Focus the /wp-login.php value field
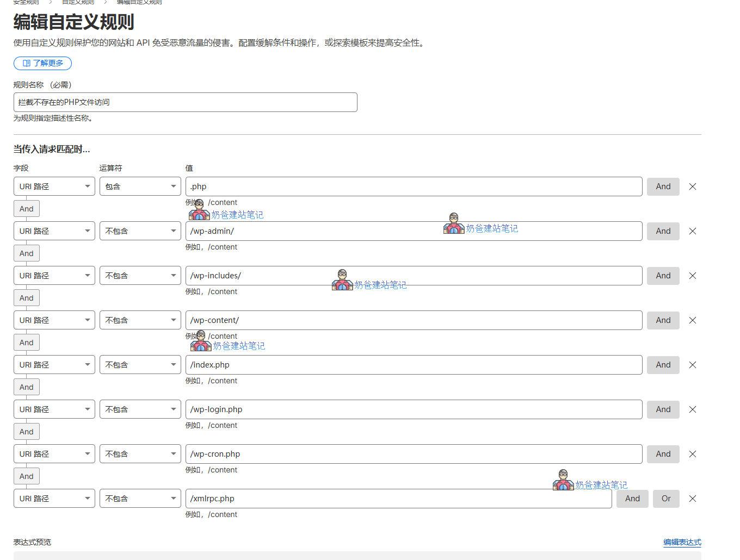The image size is (740, 560). (x=414, y=409)
